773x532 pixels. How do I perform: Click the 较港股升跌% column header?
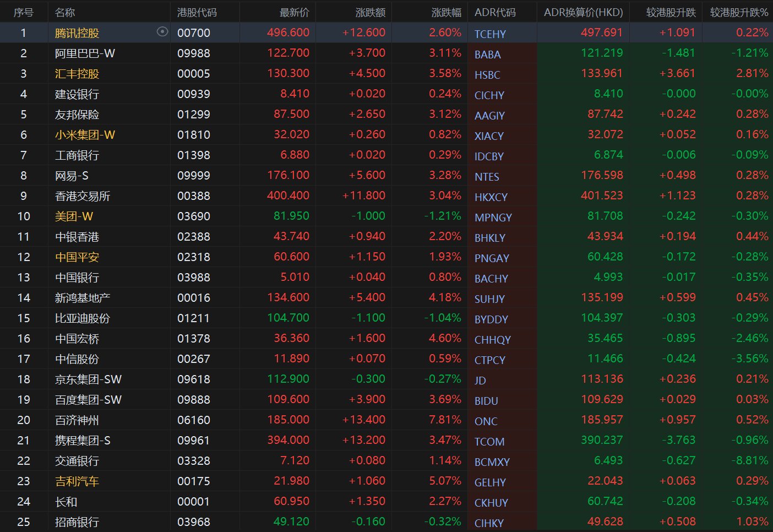click(x=738, y=12)
